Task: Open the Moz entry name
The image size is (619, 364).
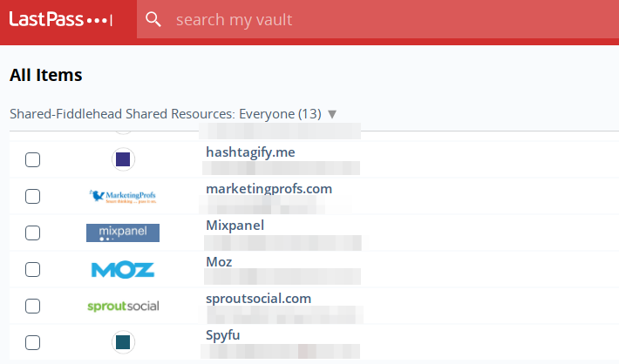Action: [x=219, y=262]
